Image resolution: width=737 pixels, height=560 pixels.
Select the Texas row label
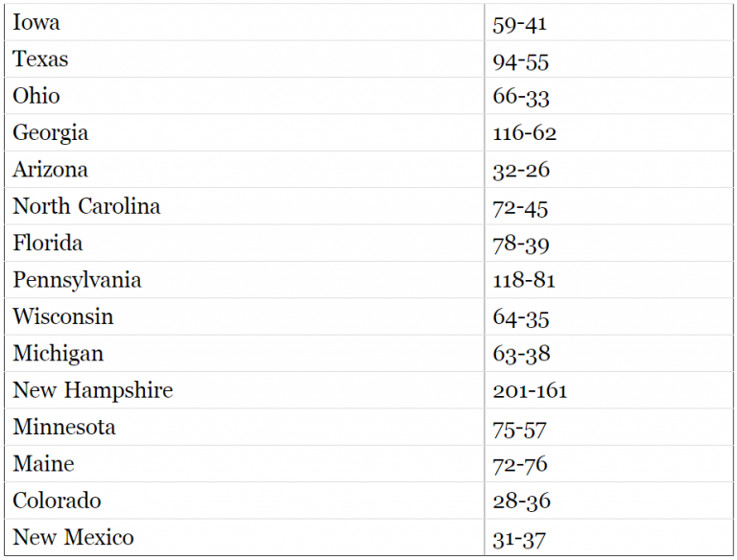(41, 59)
